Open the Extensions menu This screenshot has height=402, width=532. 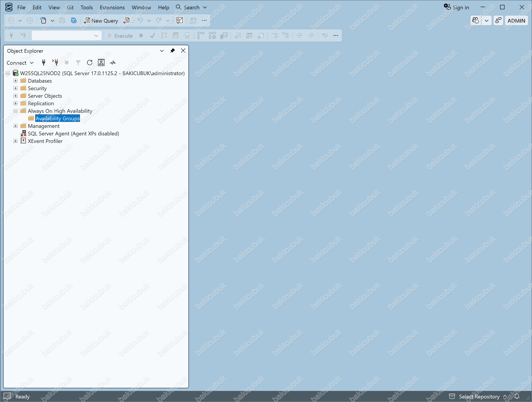click(x=112, y=8)
